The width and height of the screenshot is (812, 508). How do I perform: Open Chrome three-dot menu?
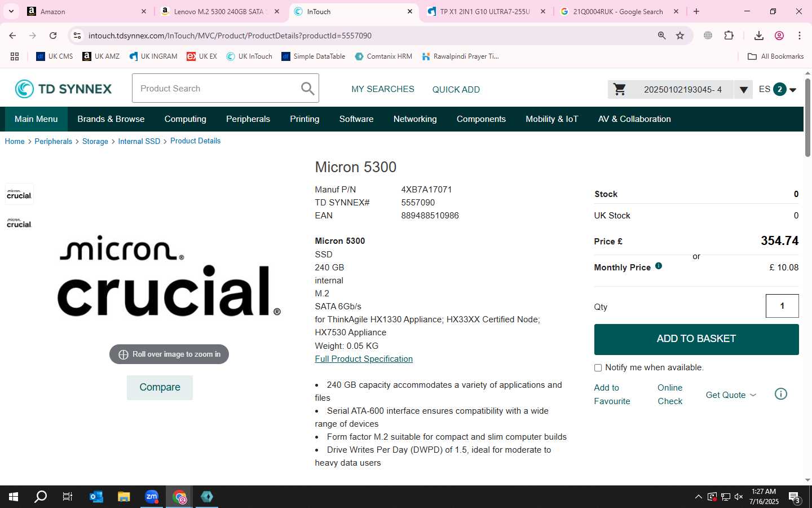[x=799, y=36]
